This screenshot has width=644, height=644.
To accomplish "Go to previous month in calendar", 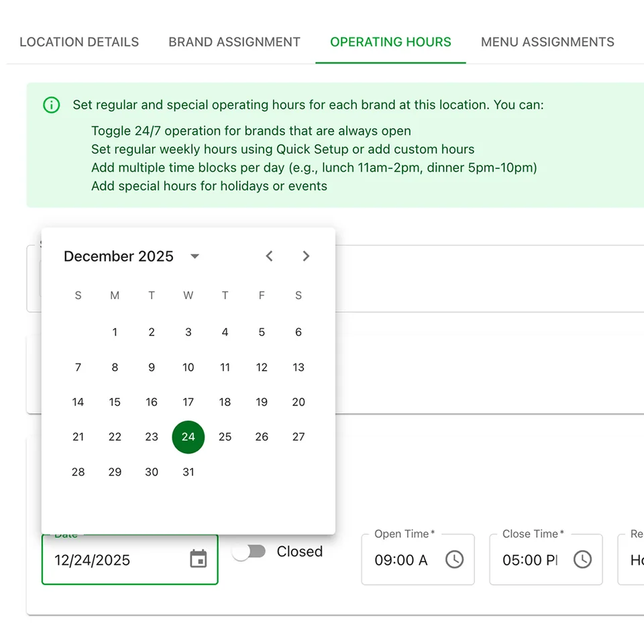I will (270, 256).
